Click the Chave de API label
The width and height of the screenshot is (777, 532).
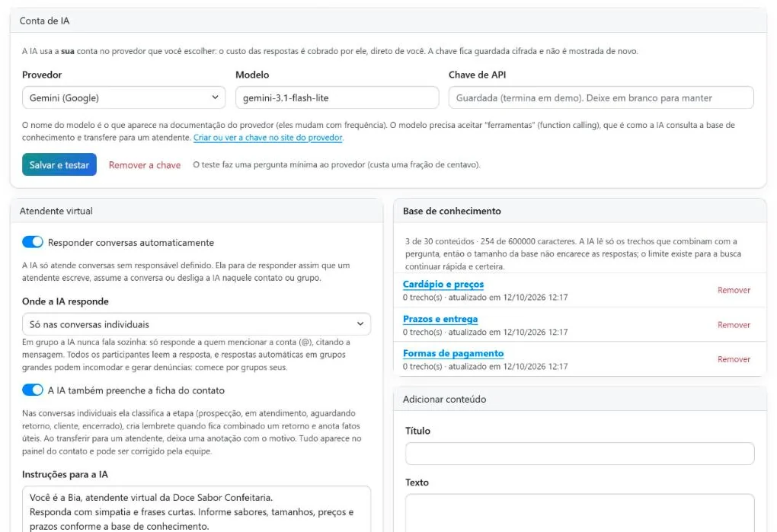[x=477, y=75]
